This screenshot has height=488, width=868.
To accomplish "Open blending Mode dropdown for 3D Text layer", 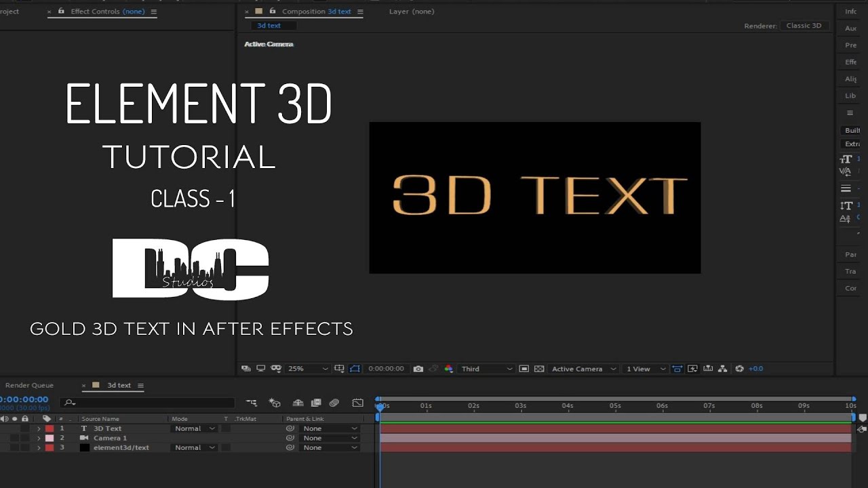I will click(x=194, y=428).
